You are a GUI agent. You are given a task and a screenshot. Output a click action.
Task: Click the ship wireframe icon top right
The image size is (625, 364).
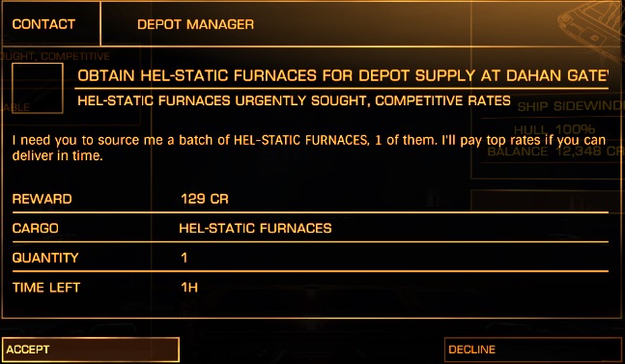(591, 28)
